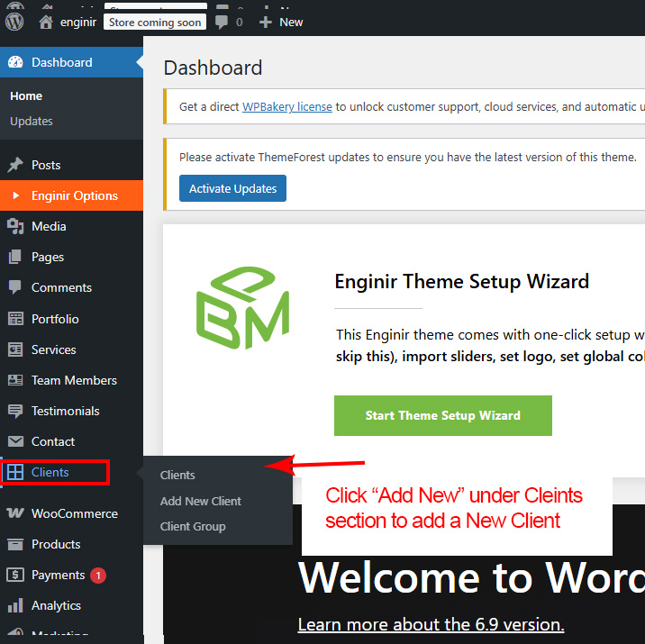Click the Contact envelope icon
Screen dimensions: 645x644
pos(15,441)
